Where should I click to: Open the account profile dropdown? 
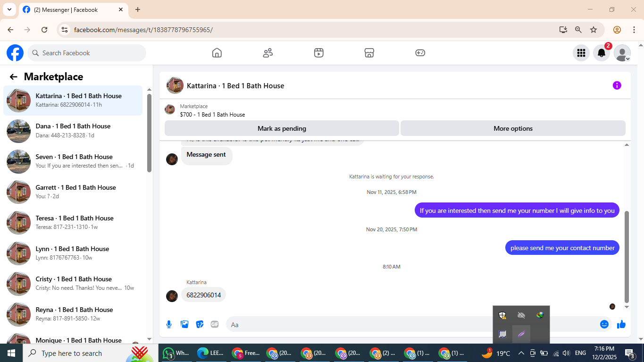(622, 53)
